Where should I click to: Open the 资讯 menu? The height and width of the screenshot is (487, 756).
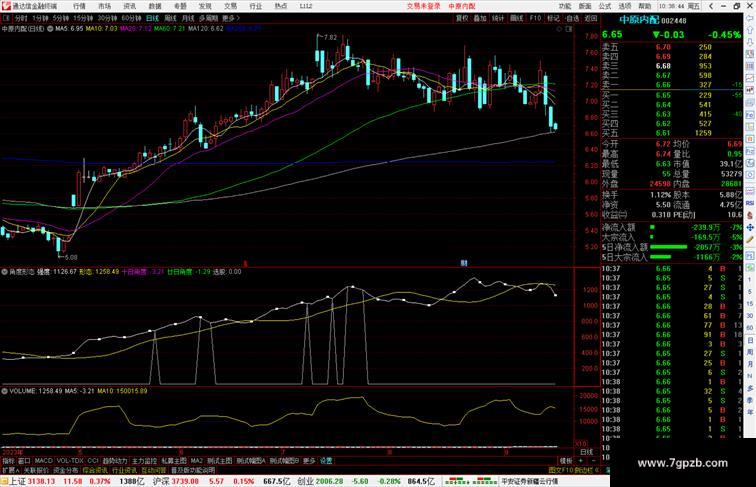(129, 6)
